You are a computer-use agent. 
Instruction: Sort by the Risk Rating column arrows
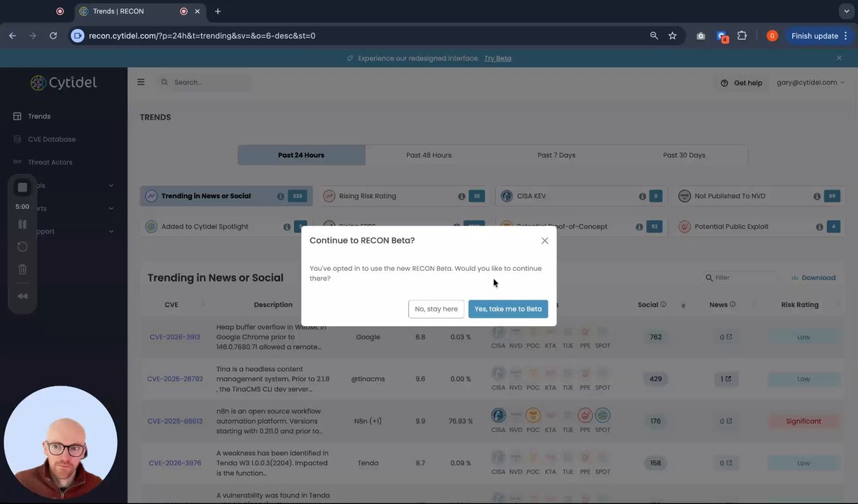click(837, 304)
